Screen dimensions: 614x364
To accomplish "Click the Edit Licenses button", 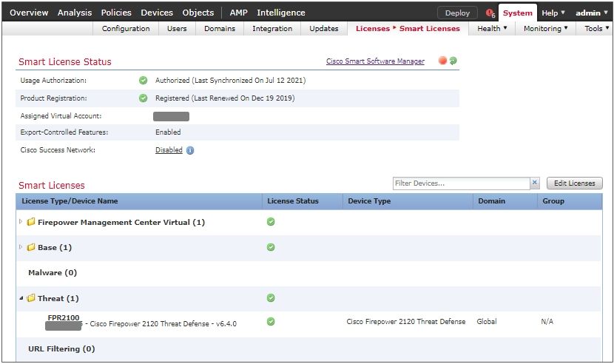I will (575, 183).
